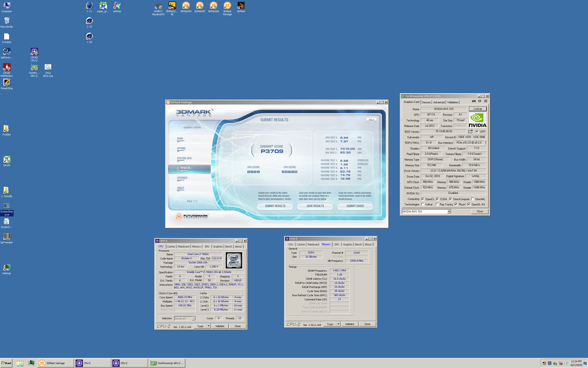Toggle the DirectCompute checkbox

click(450, 199)
